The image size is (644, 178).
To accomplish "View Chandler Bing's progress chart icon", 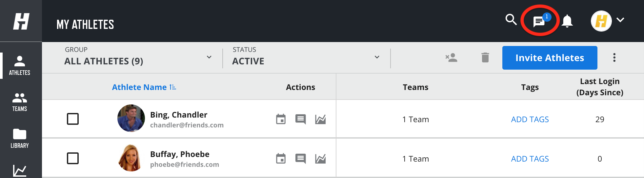I will (320, 119).
